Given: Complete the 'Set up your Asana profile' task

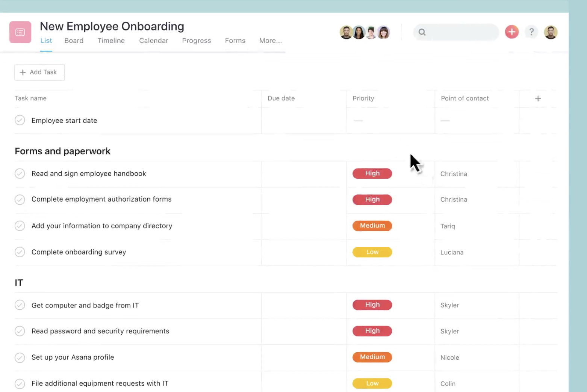Looking at the screenshot, I should [20, 357].
